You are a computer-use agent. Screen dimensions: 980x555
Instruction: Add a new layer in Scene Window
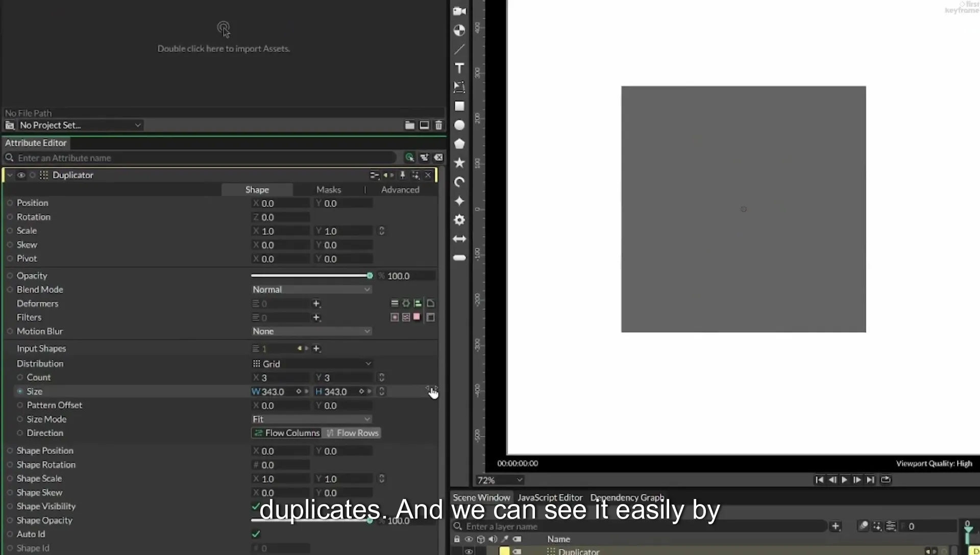pyautogui.click(x=836, y=526)
